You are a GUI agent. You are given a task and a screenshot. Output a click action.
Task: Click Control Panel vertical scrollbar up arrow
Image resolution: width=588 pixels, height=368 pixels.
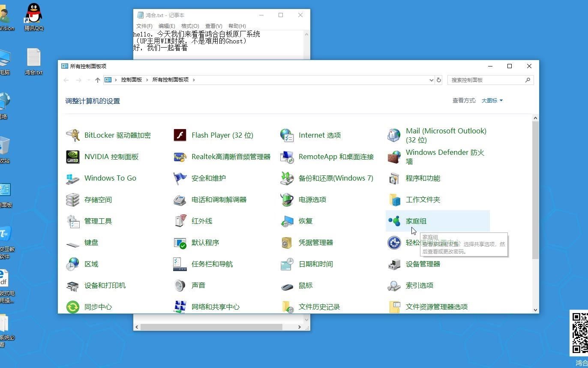536,118
